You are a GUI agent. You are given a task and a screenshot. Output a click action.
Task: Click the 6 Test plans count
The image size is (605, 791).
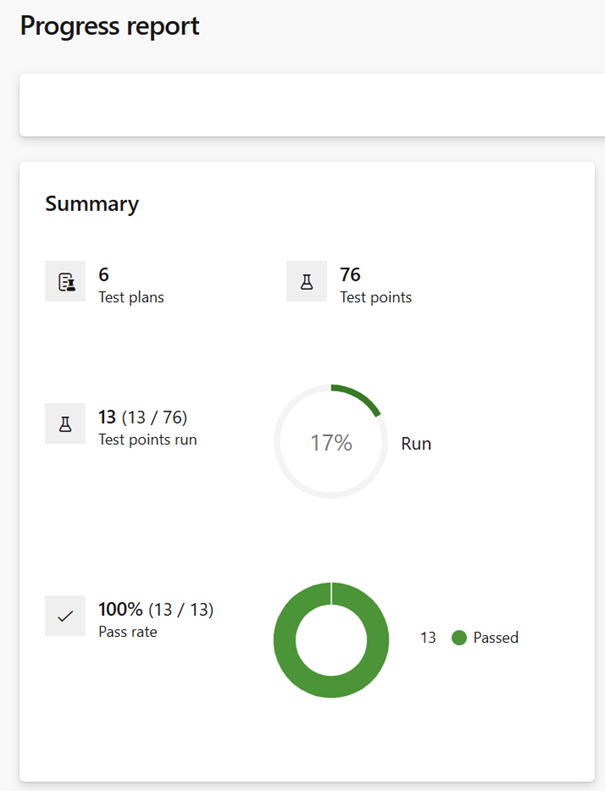(x=104, y=274)
